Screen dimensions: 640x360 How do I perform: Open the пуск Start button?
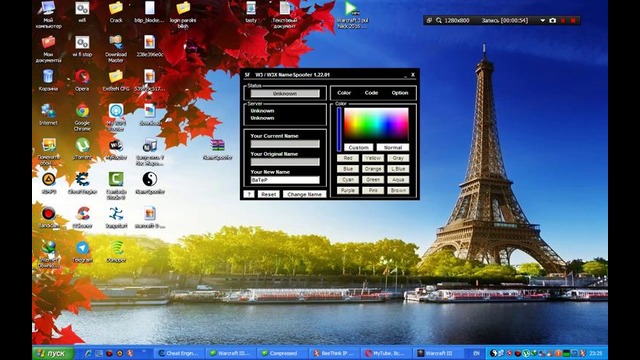53,353
